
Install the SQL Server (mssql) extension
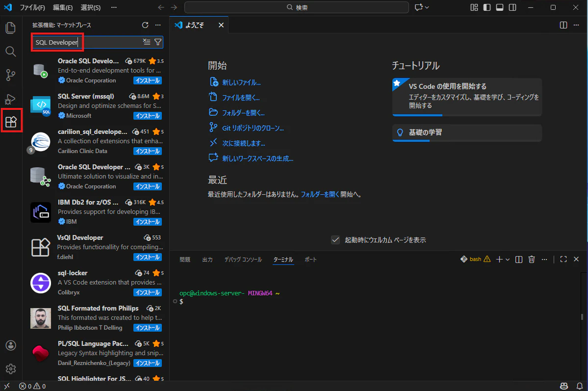click(x=148, y=116)
